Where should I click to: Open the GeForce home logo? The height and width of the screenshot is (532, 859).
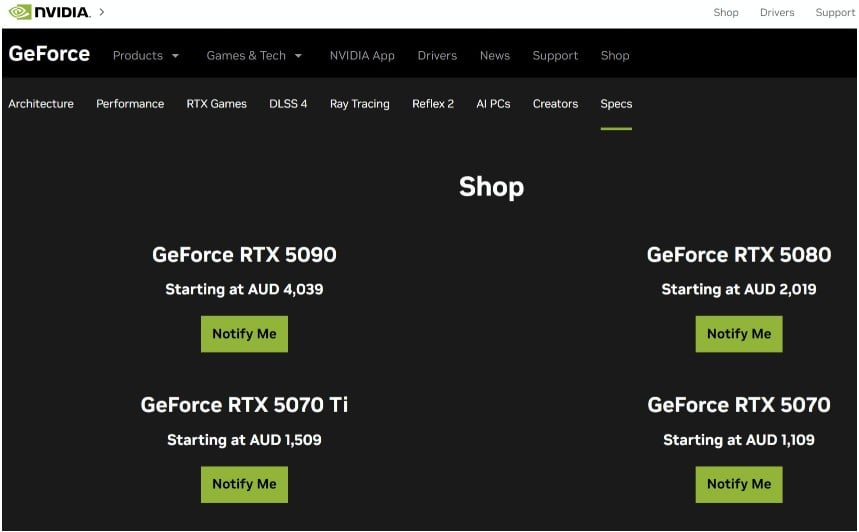tap(49, 54)
